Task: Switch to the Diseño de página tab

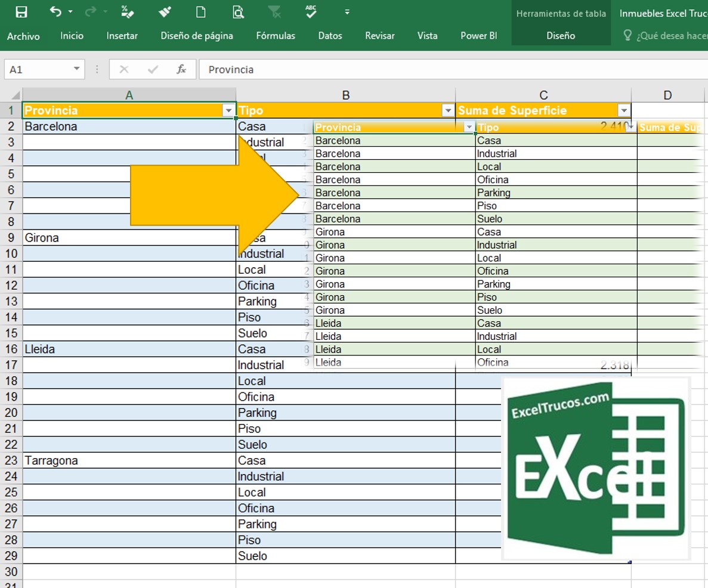Action: [197, 36]
